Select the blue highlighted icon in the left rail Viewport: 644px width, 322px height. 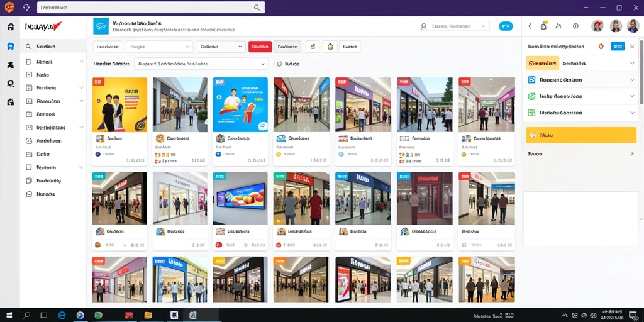[11, 46]
